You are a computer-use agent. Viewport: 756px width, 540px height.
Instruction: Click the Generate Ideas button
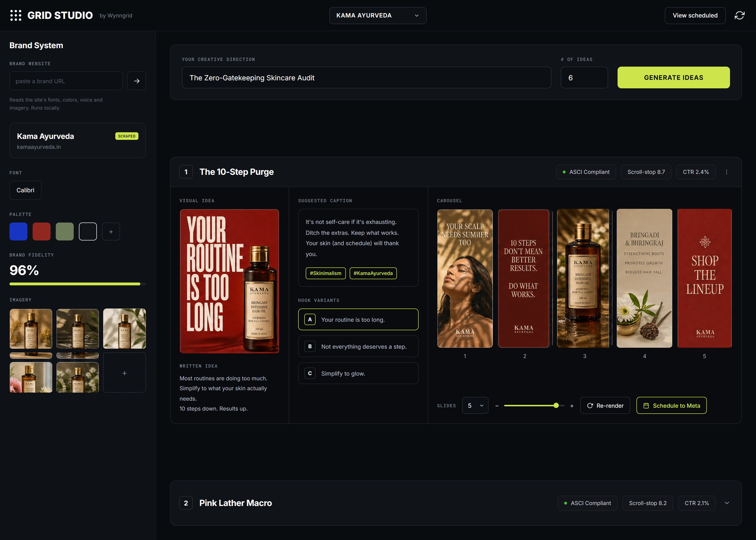click(673, 77)
